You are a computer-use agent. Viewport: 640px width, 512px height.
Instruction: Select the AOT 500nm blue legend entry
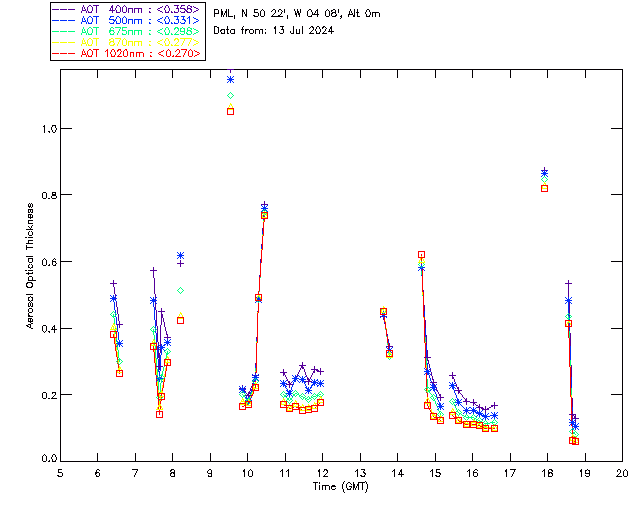click(126, 20)
